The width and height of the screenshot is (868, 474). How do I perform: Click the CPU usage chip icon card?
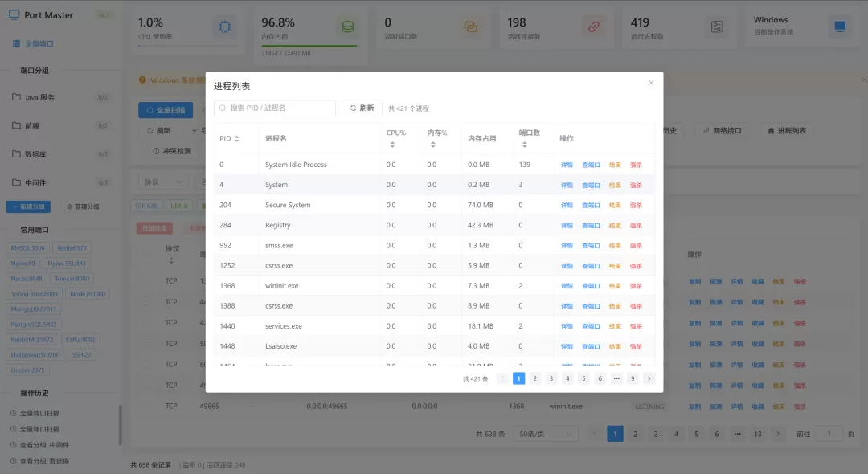pos(225,27)
